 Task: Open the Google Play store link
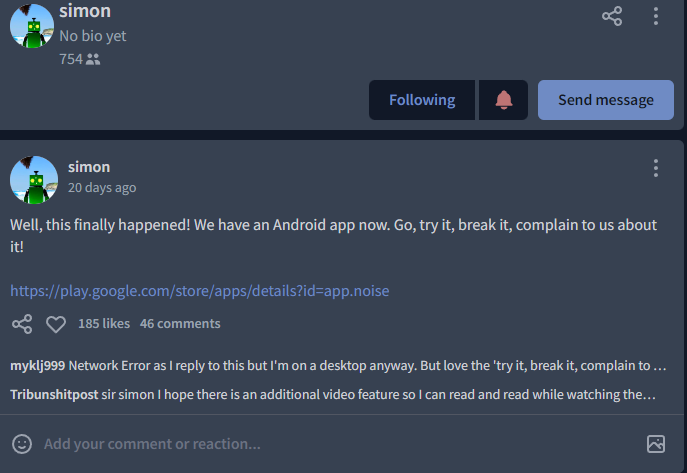200,291
